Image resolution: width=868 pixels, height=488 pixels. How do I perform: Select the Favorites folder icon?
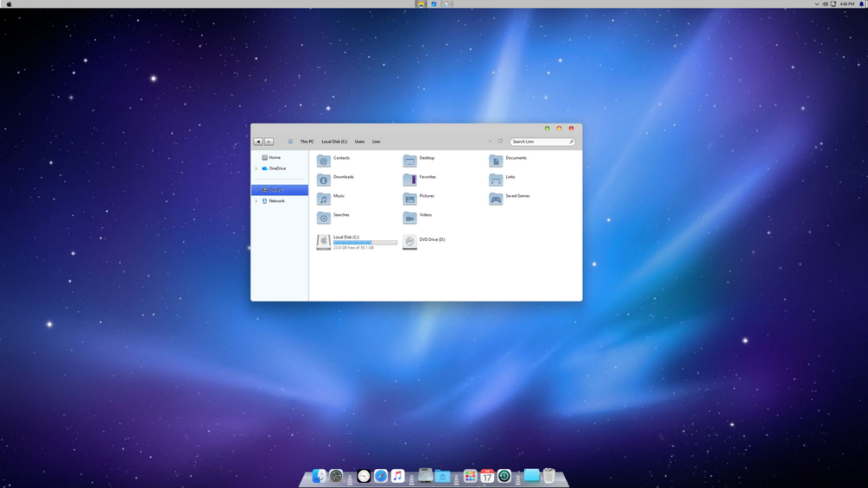click(x=409, y=180)
